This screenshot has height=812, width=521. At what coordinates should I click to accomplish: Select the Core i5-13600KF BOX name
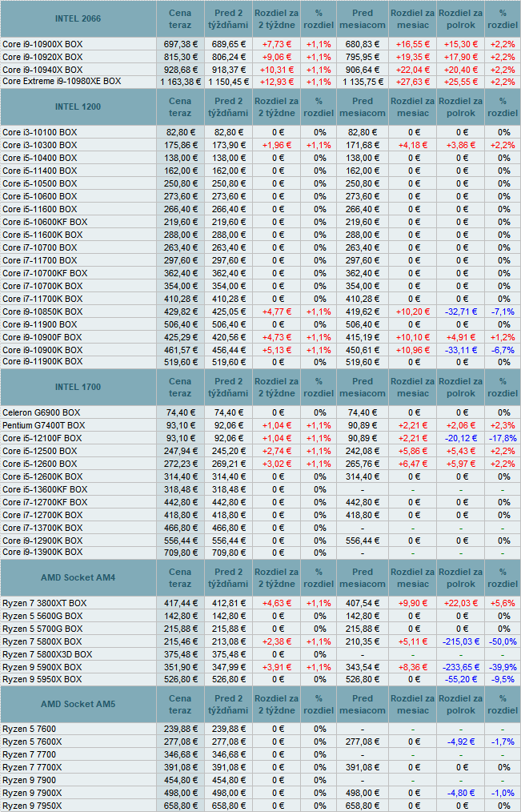click(x=45, y=489)
